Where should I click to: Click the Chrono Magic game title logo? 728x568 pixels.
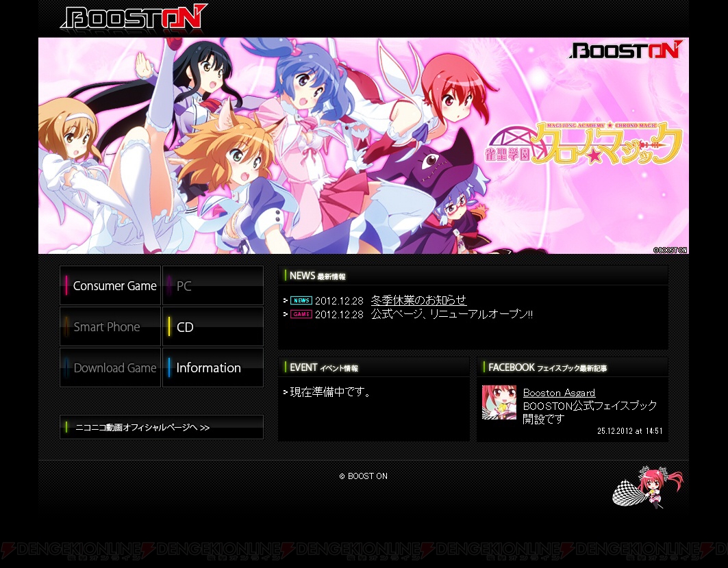[583, 144]
